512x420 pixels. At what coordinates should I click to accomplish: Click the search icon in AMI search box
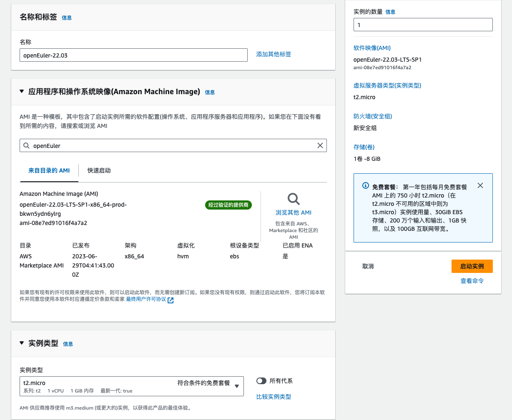27,146
